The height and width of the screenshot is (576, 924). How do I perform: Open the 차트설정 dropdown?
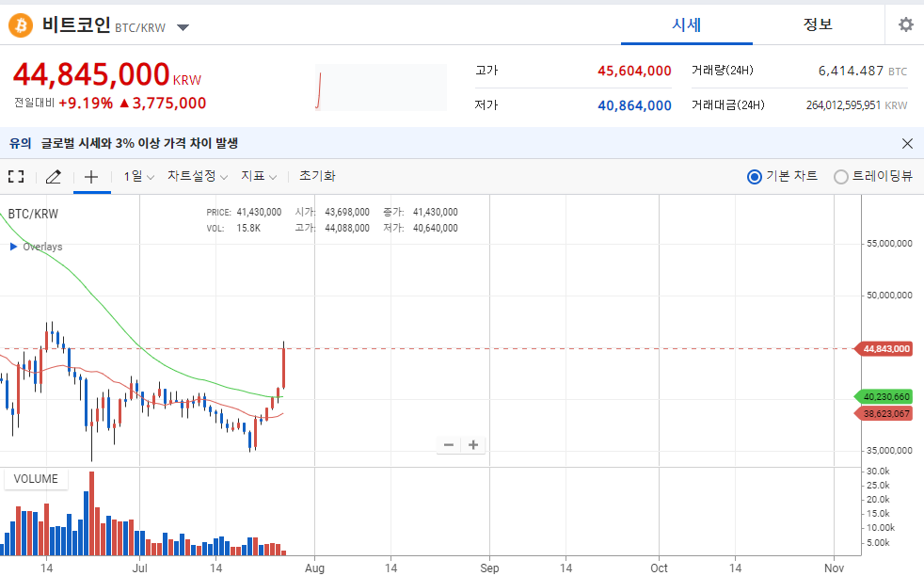point(197,176)
